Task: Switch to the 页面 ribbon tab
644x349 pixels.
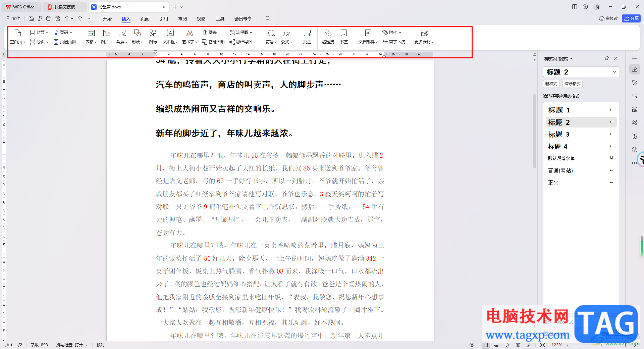Action: click(x=145, y=19)
